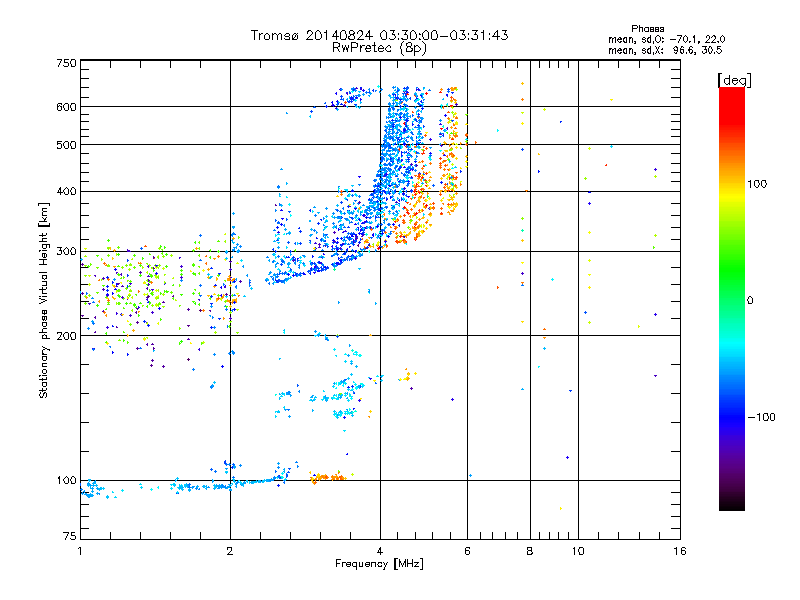
Task: Click the '-100' label on the color bar
Action: 761,417
